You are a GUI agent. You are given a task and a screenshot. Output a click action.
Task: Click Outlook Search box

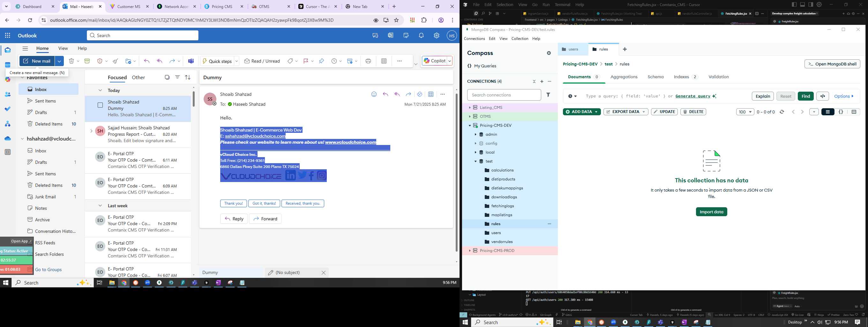(x=143, y=35)
